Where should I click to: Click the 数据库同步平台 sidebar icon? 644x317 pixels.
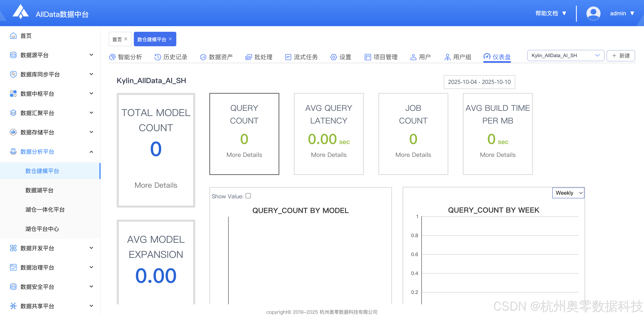(x=13, y=74)
